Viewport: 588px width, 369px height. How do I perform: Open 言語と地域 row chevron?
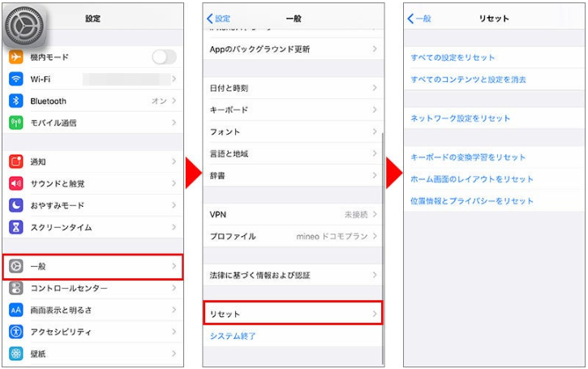(x=374, y=153)
